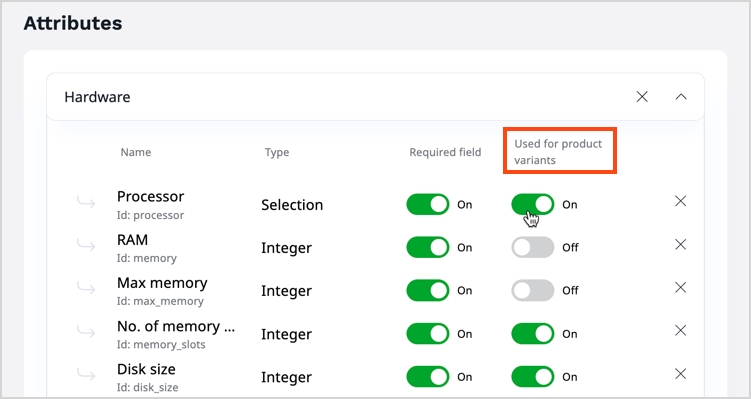Click reorder arrow icon for RAM

point(86,246)
